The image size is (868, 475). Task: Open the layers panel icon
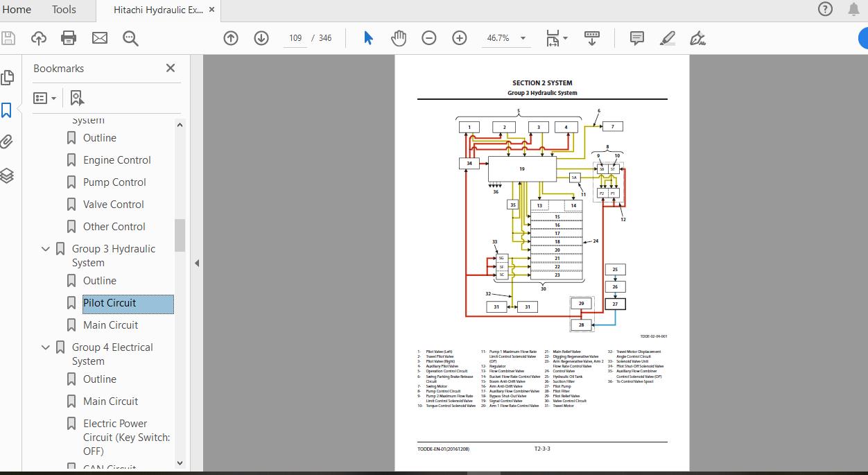click(x=7, y=175)
